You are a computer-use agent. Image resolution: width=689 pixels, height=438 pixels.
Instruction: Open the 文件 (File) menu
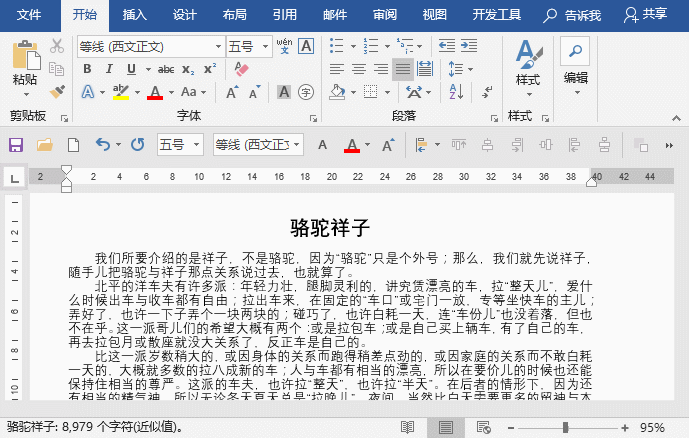coord(29,15)
